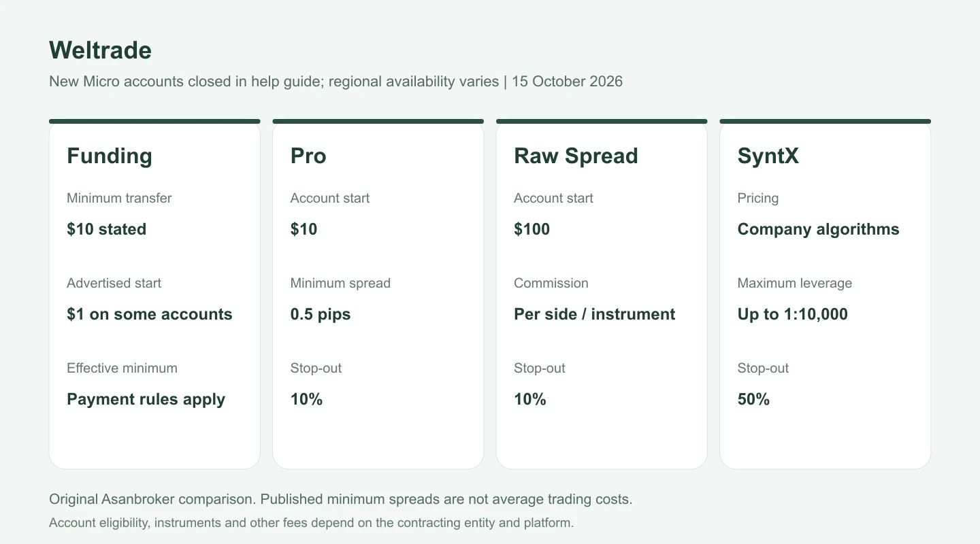Click the Weltrade page heading
This screenshot has height=544, width=980.
coord(100,50)
